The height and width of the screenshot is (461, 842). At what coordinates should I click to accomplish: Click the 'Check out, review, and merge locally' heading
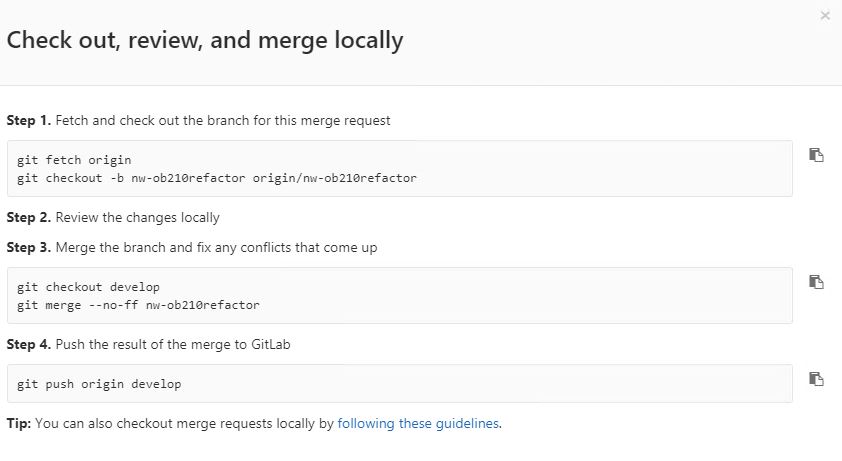[x=205, y=40]
